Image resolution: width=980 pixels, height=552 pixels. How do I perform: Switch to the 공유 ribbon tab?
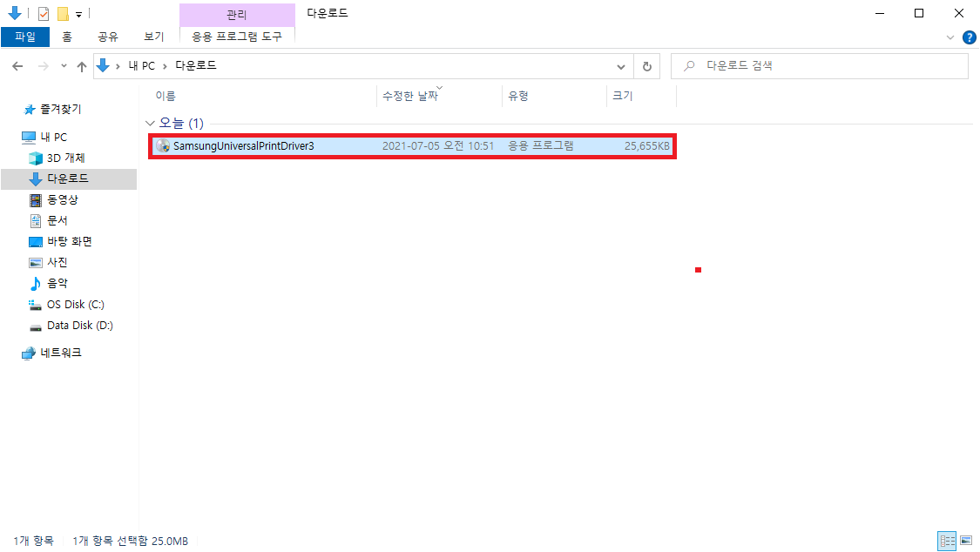click(107, 37)
